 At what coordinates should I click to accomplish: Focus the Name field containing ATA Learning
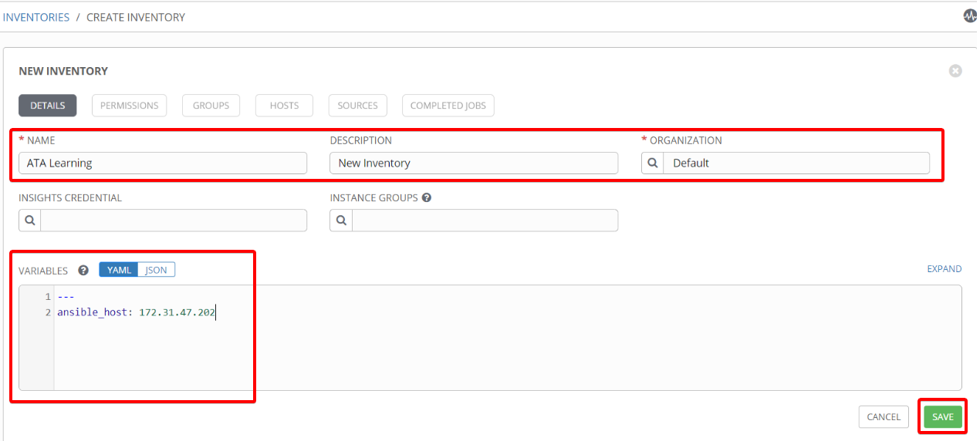coord(163,163)
